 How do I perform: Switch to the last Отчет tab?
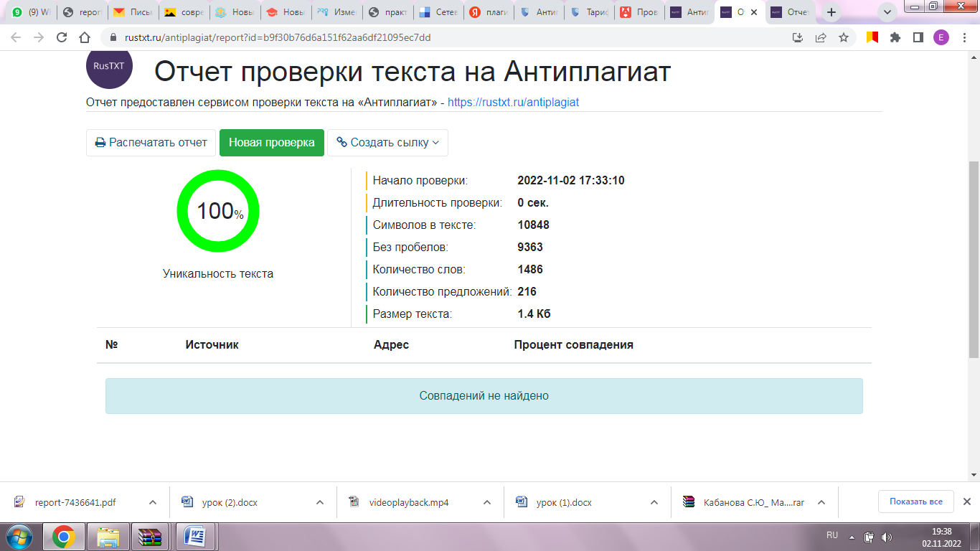792,12
